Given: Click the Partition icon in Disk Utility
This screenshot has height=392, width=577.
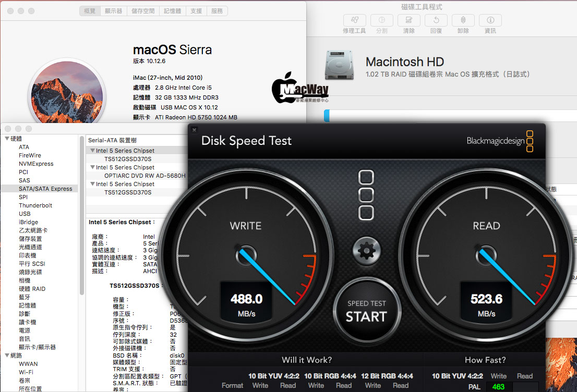Looking at the screenshot, I should [381, 20].
